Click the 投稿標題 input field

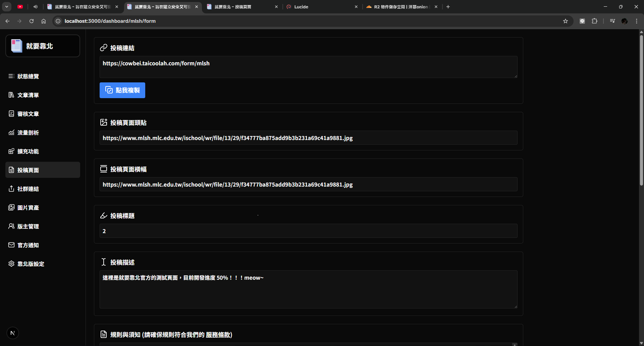pos(308,231)
